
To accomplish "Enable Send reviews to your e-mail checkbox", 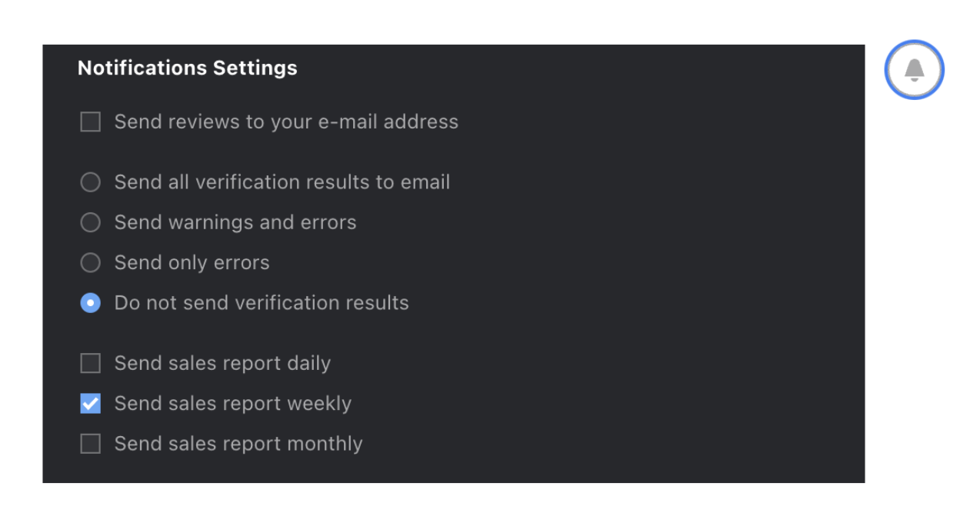I will (91, 122).
